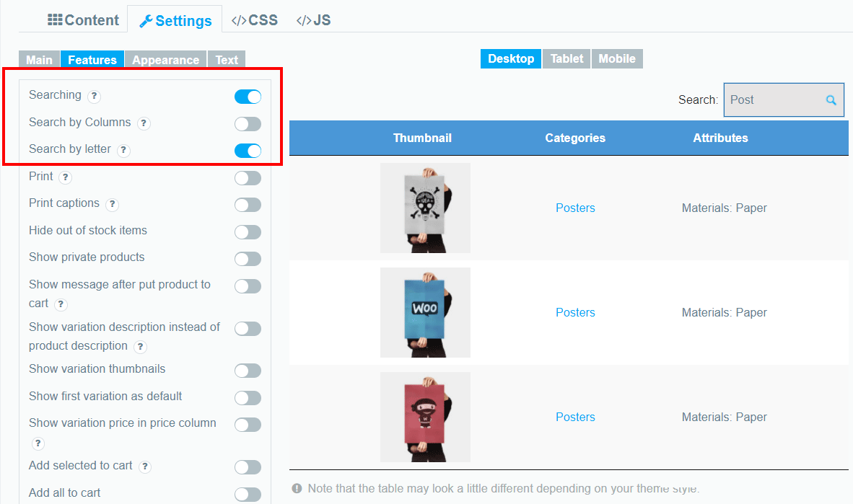853x504 pixels.
Task: Enable the Search by Columns toggle
Action: pyautogui.click(x=248, y=124)
